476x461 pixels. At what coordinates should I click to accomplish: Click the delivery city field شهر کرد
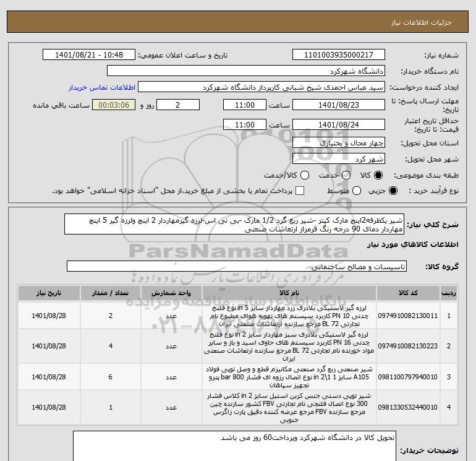point(339,159)
